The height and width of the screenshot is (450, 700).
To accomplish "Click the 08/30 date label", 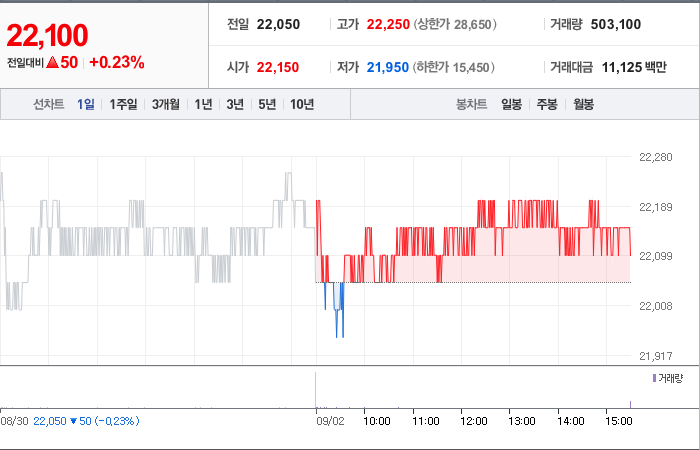I will pyautogui.click(x=15, y=421).
